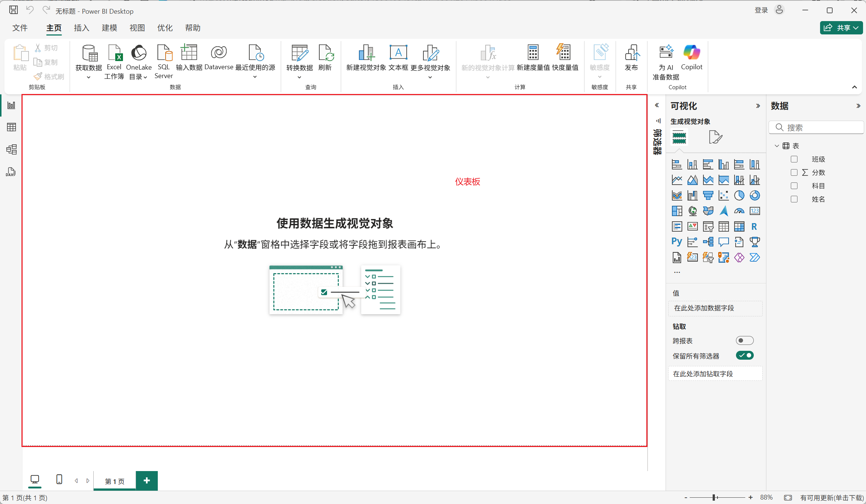This screenshot has height=504, width=866.
Task: Switch to the 插入 ribbon tab
Action: (81, 28)
